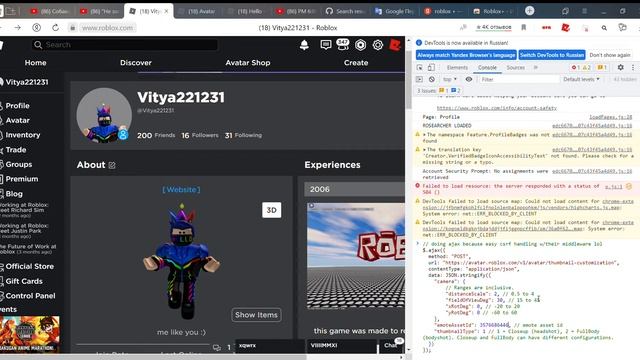
Task: Expand more DevTools tabs chevron
Action: [536, 67]
